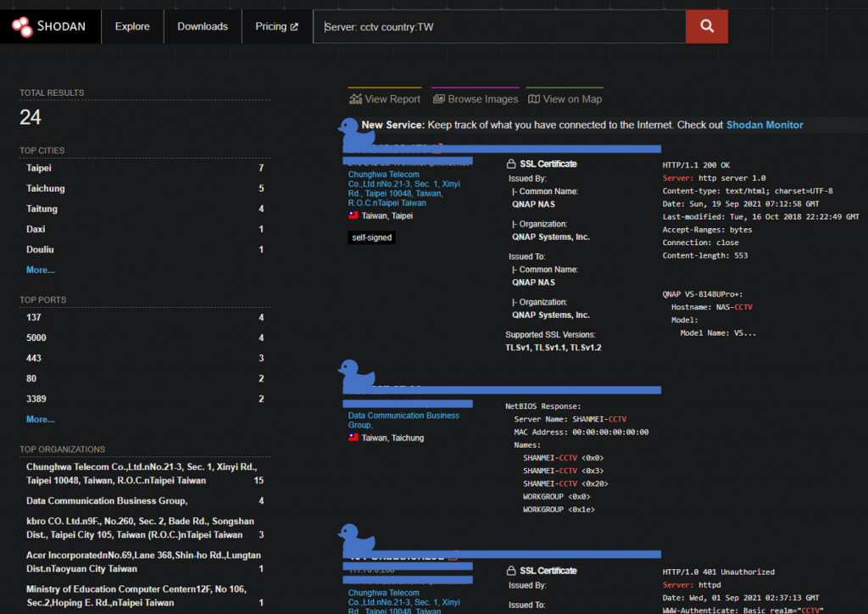
Task: Expand More ports under Top Ports
Action: tap(41, 420)
